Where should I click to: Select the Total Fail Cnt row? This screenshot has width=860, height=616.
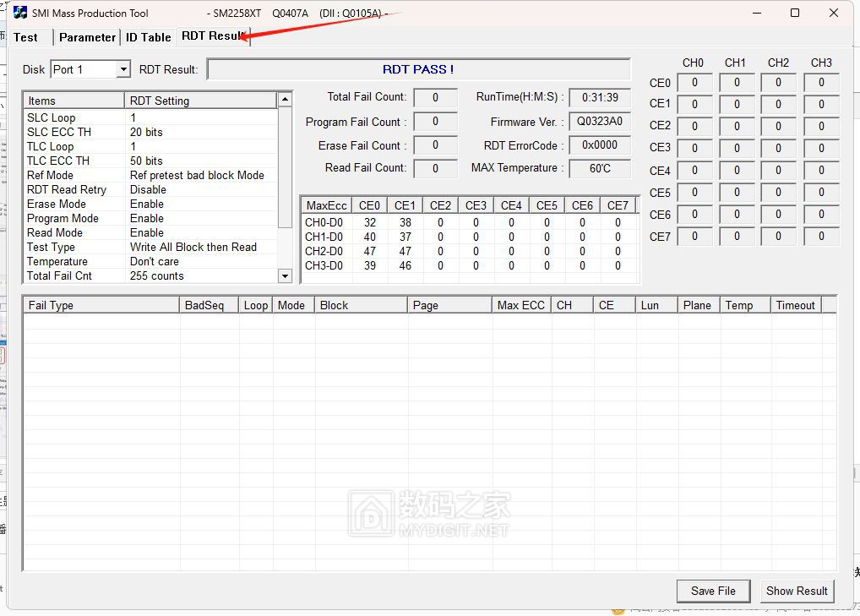(151, 276)
